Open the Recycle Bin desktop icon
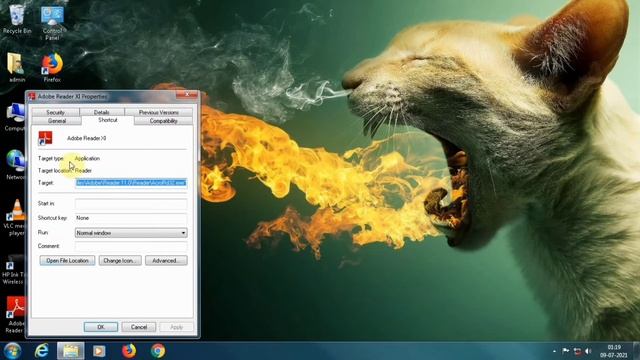This screenshot has width=640, height=360. tap(17, 19)
